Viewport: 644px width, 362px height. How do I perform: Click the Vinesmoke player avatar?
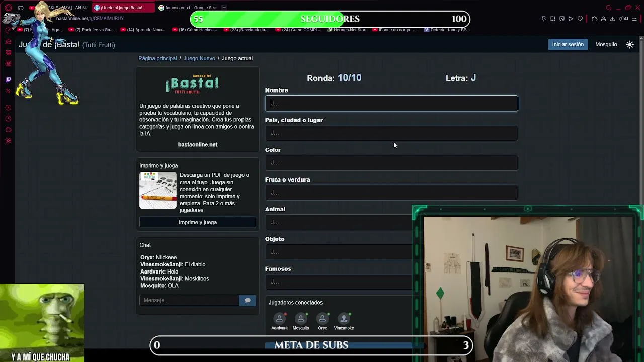pos(344,318)
